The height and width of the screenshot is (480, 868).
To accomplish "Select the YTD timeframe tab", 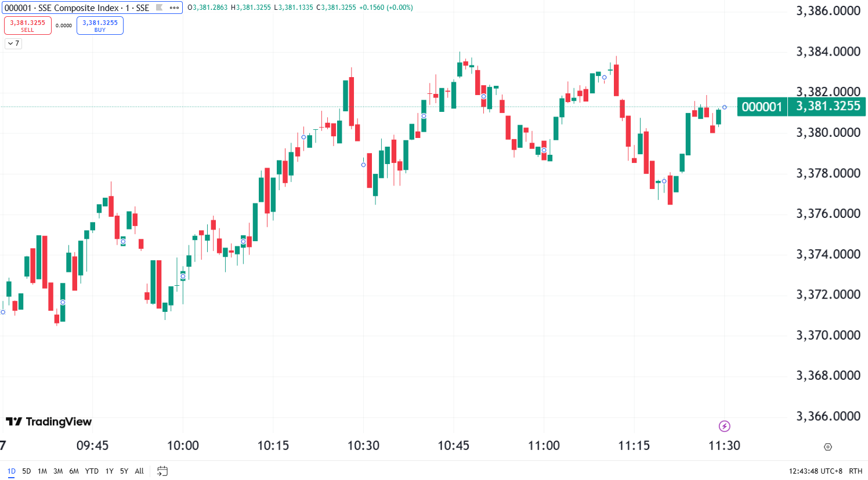I will [92, 471].
